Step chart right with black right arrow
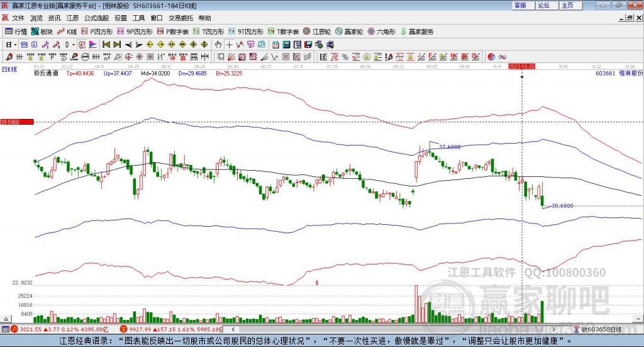Image resolution: width=644 pixels, height=347 pixels. pos(139,45)
